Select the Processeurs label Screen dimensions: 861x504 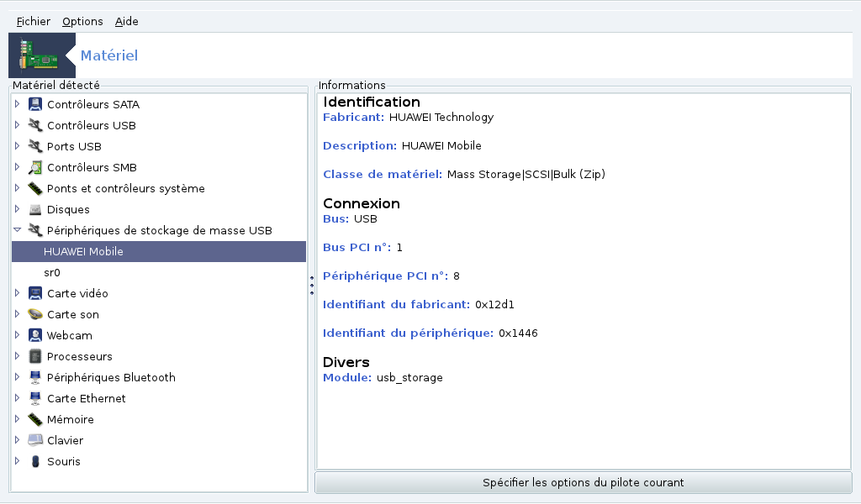[80, 356]
